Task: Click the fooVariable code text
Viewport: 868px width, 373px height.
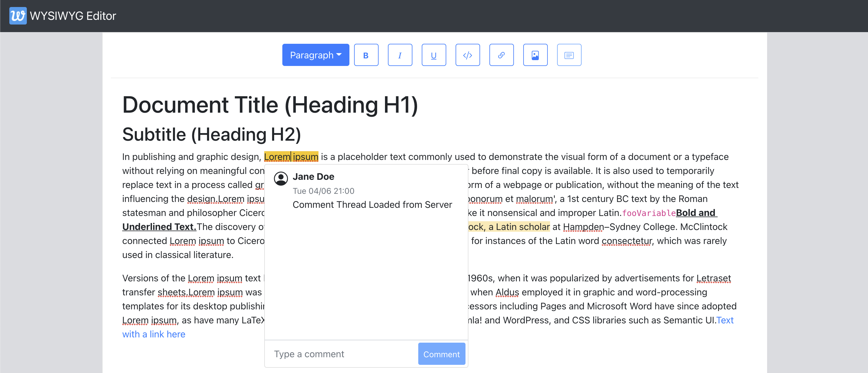Action: pyautogui.click(x=649, y=213)
